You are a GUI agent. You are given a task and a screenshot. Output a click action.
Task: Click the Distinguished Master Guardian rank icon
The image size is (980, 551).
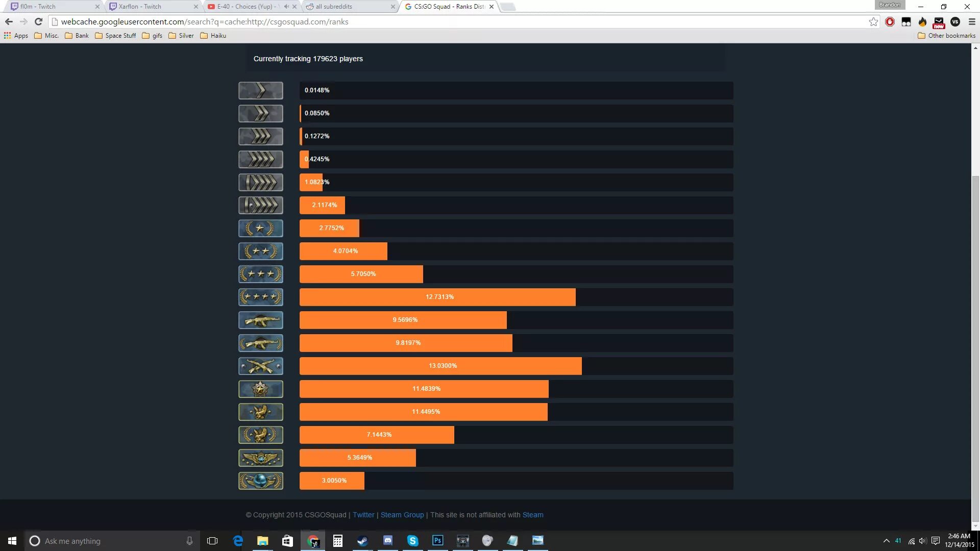pos(260,389)
